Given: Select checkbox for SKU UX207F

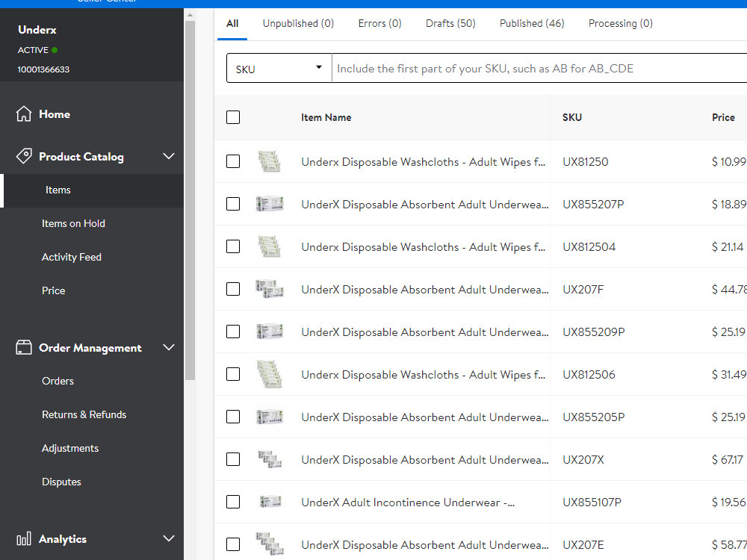Looking at the screenshot, I should click(233, 289).
